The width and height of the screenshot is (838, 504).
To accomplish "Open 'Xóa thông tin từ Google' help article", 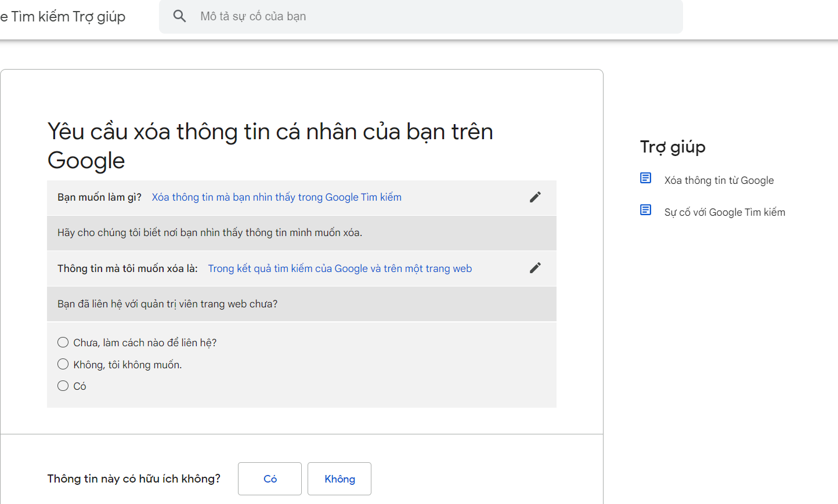I will 718,180.
